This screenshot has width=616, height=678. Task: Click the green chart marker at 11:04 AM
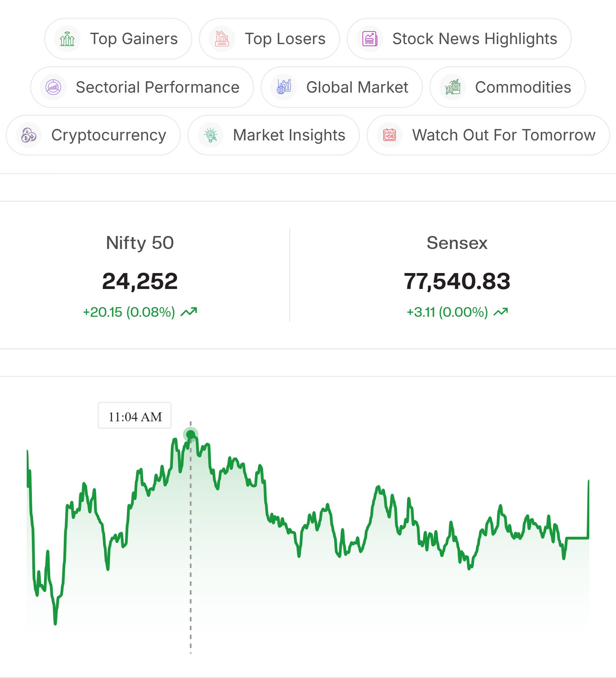click(191, 435)
